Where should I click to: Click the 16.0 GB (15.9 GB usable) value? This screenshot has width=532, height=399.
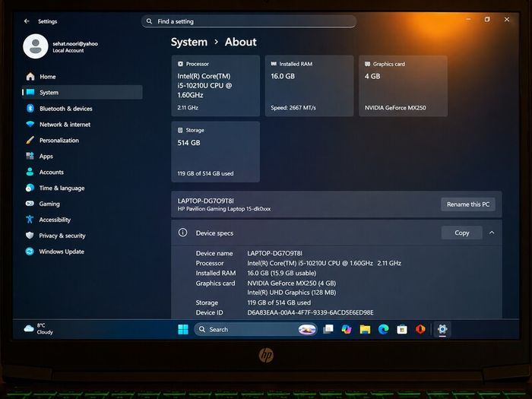pyautogui.click(x=282, y=273)
